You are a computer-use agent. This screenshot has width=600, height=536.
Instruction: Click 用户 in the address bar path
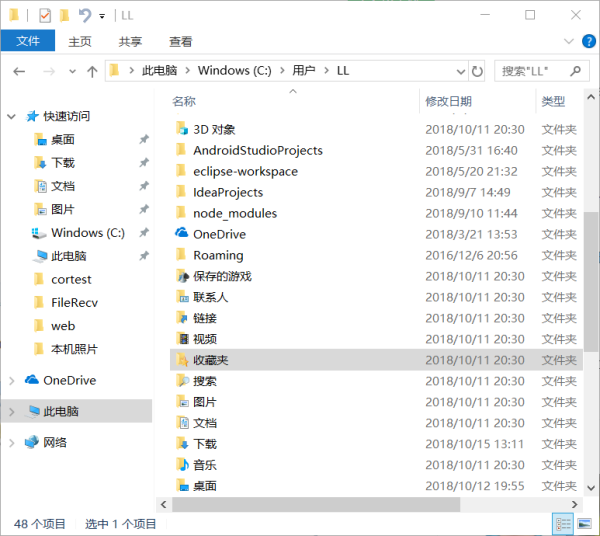304,71
